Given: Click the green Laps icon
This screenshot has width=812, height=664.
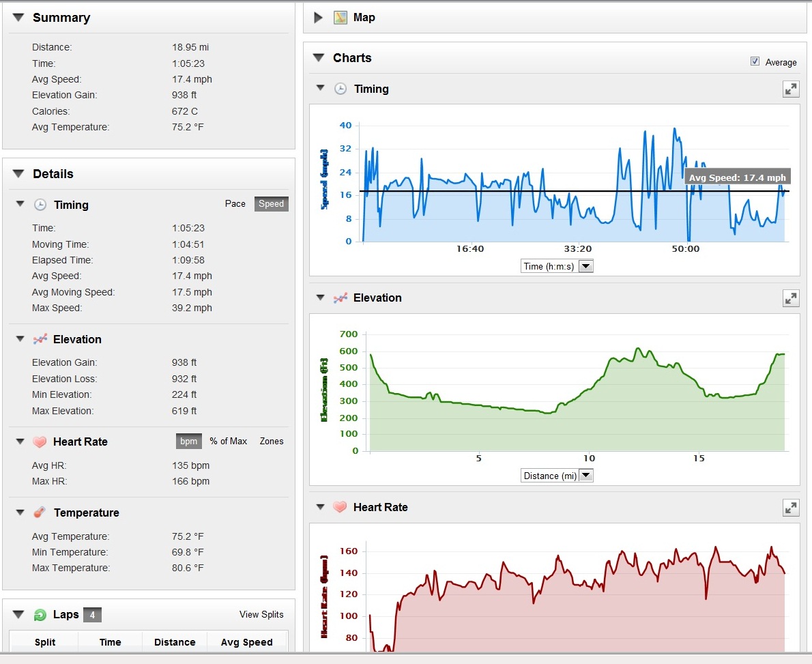Looking at the screenshot, I should [x=40, y=615].
